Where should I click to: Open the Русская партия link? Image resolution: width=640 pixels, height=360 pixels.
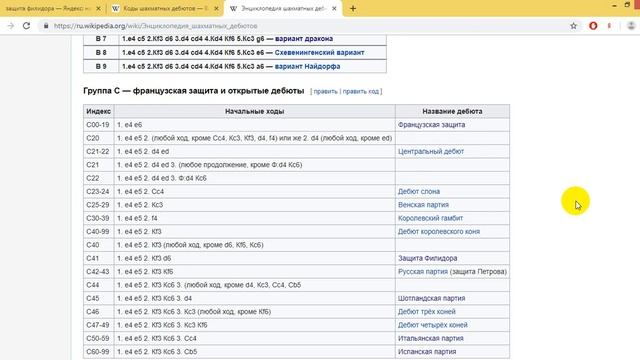tap(423, 271)
